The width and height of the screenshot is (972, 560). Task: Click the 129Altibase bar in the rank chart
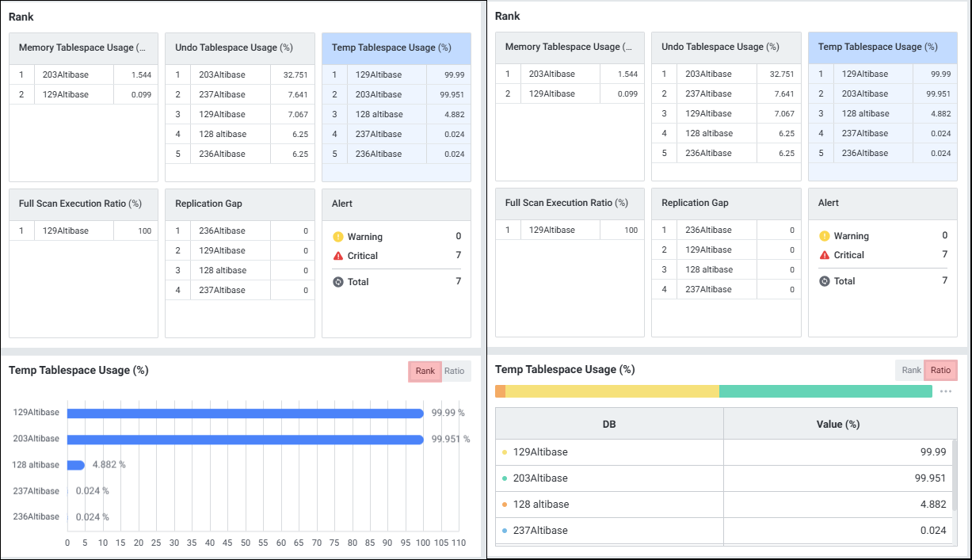(x=246, y=413)
